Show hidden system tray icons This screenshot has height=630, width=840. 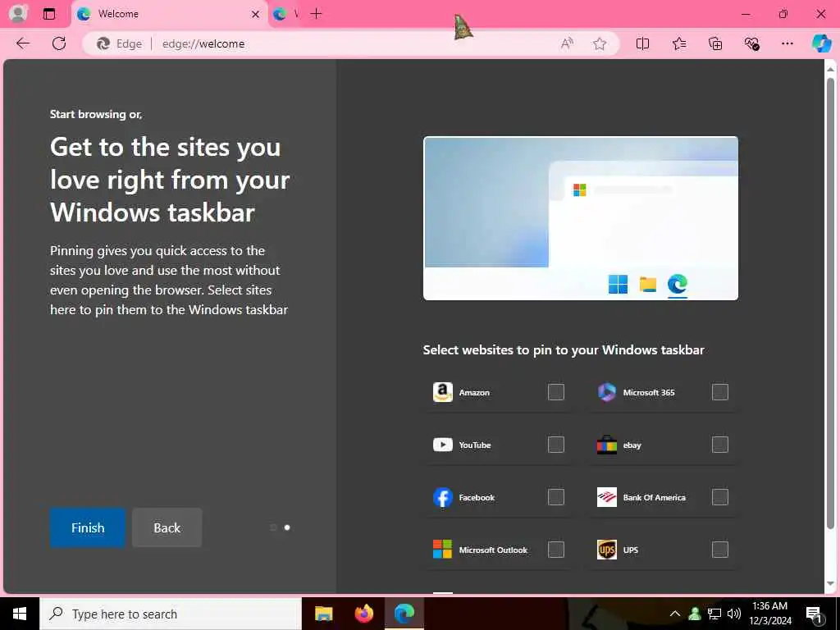pos(675,614)
